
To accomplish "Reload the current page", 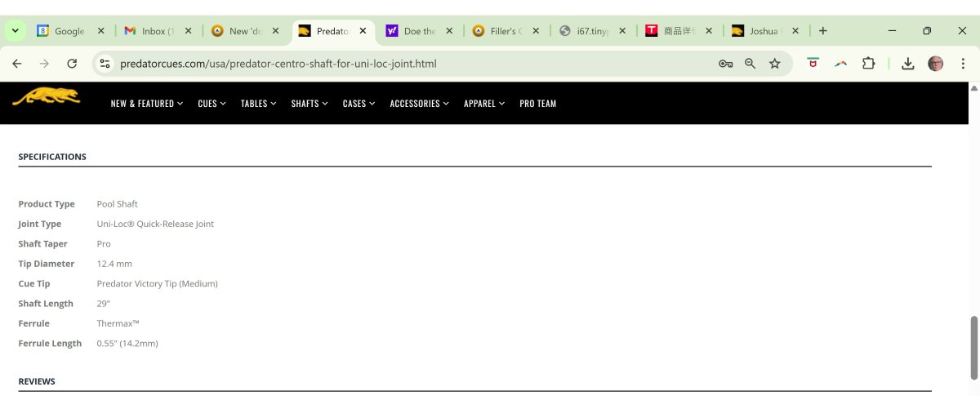I will [x=72, y=64].
